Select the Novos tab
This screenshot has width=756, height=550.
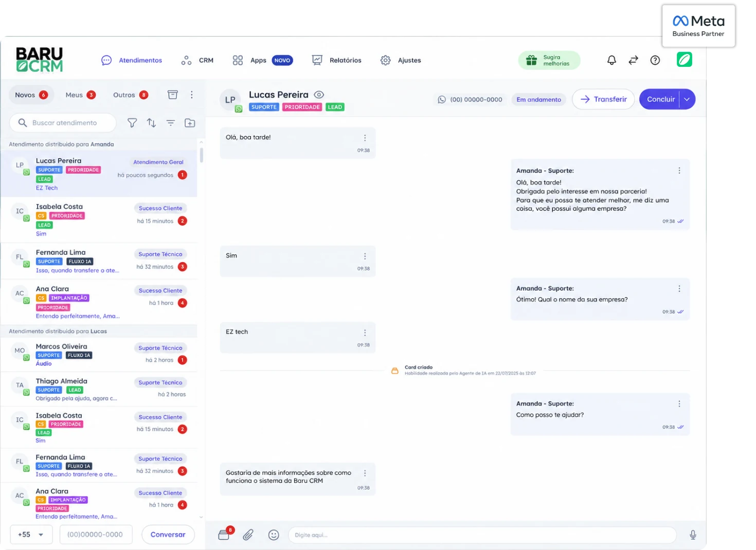[x=31, y=95]
